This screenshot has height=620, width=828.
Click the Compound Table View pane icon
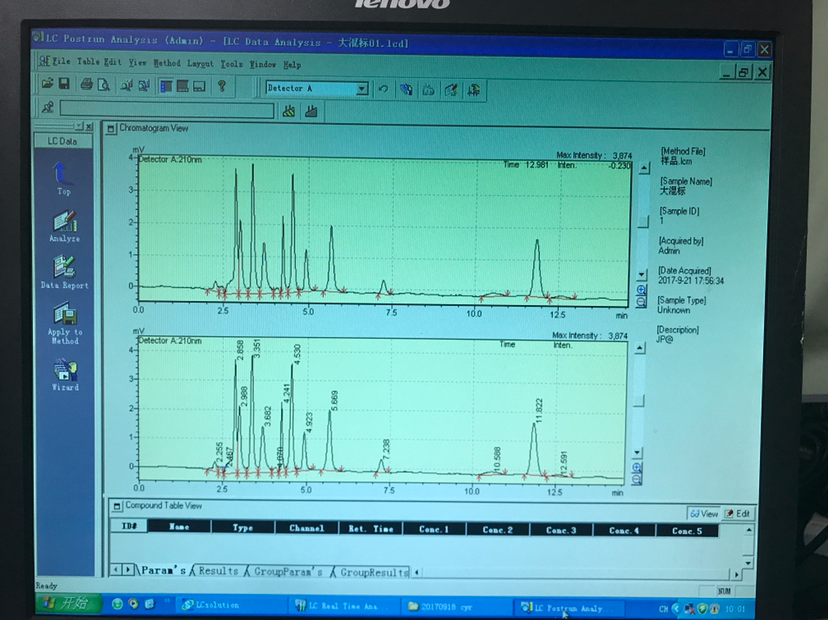117,506
